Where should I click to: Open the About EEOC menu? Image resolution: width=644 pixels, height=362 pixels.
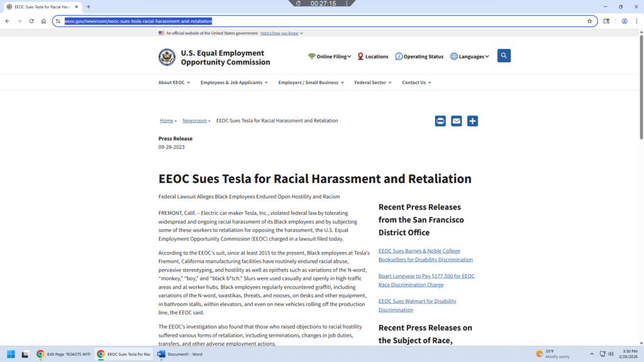pyautogui.click(x=174, y=82)
